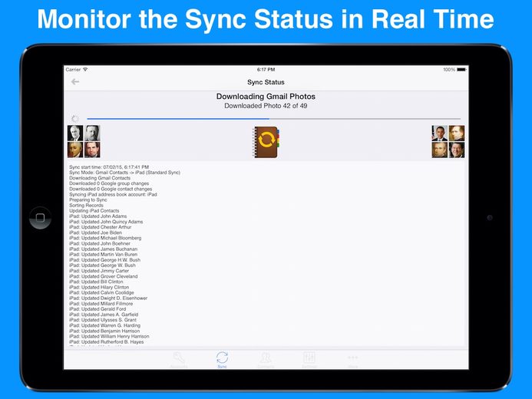Open the Sync tab at the bottom
The width and height of the screenshot is (532, 399).
coord(222,360)
